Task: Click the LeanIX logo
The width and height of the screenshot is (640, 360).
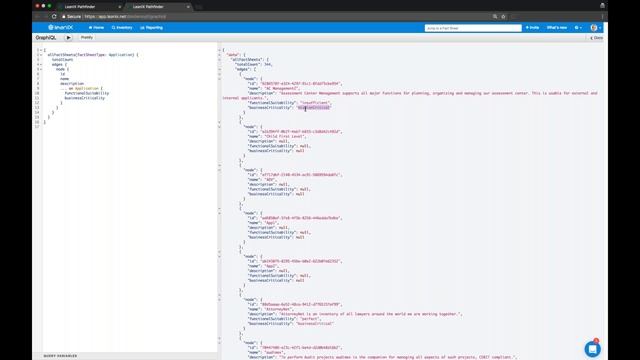Action: (60, 27)
